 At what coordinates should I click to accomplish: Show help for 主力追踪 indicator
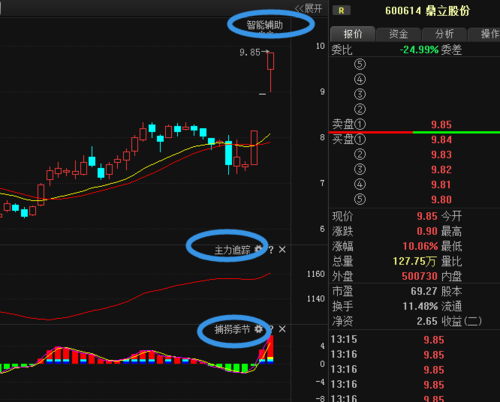(271, 249)
